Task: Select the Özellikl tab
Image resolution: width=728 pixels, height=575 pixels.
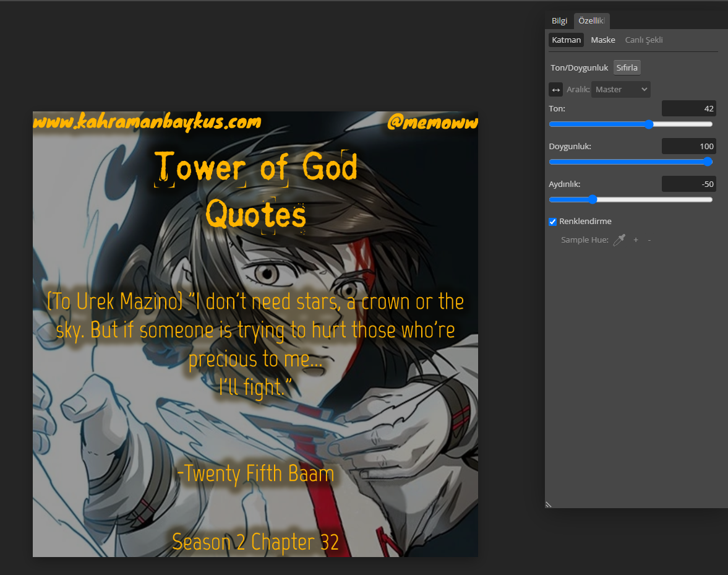Action: point(591,21)
